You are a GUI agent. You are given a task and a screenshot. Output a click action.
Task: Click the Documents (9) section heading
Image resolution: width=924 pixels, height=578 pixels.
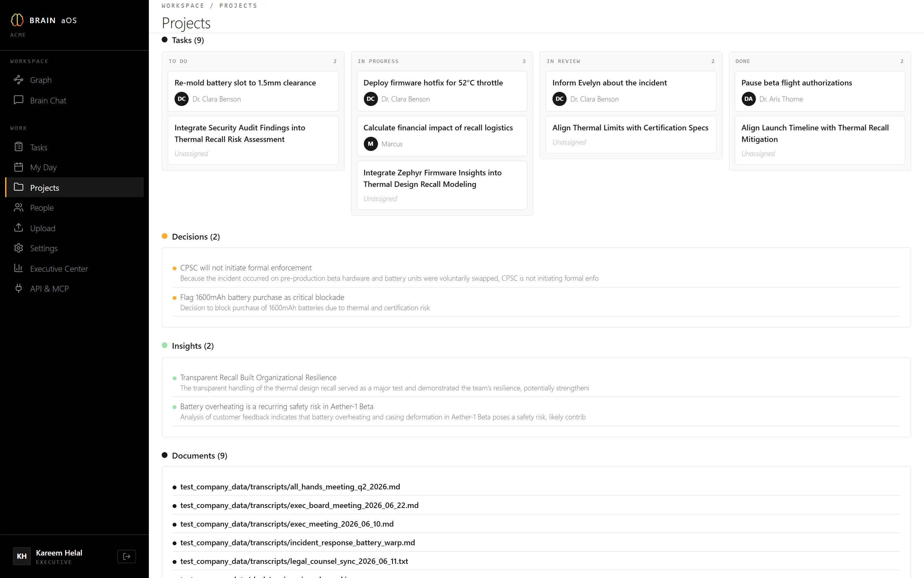click(x=200, y=456)
